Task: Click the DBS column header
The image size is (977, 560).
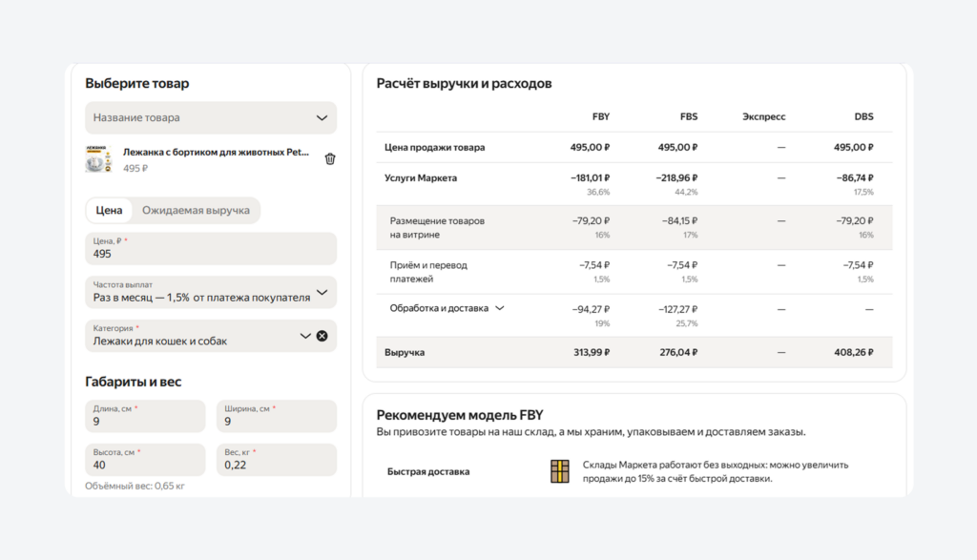Action: click(863, 116)
